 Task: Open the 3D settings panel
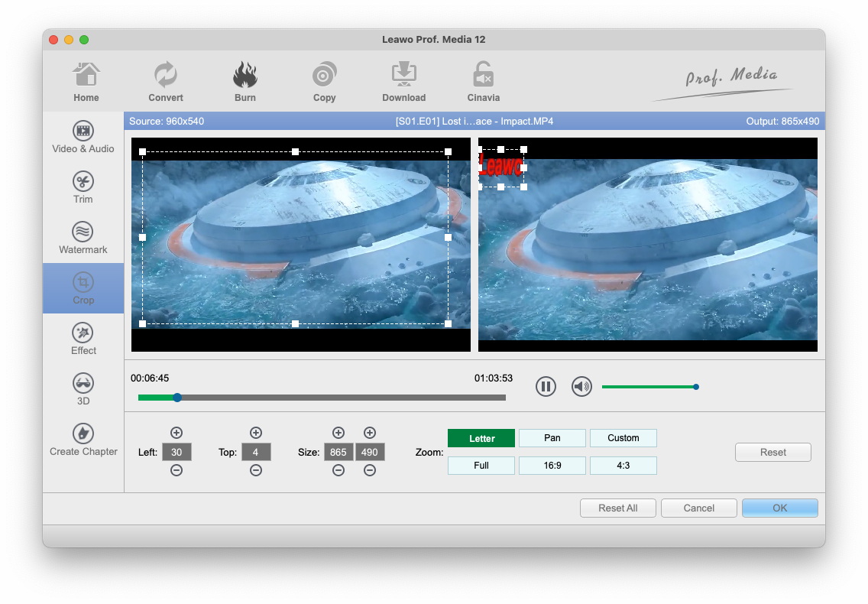(83, 384)
